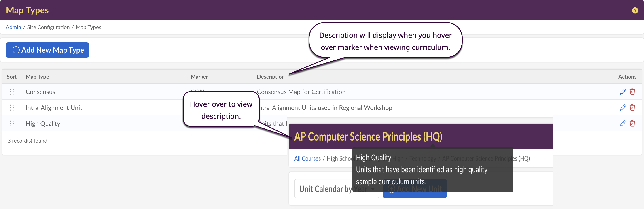
Task: Delete the High Quality map type
Action: pyautogui.click(x=632, y=123)
